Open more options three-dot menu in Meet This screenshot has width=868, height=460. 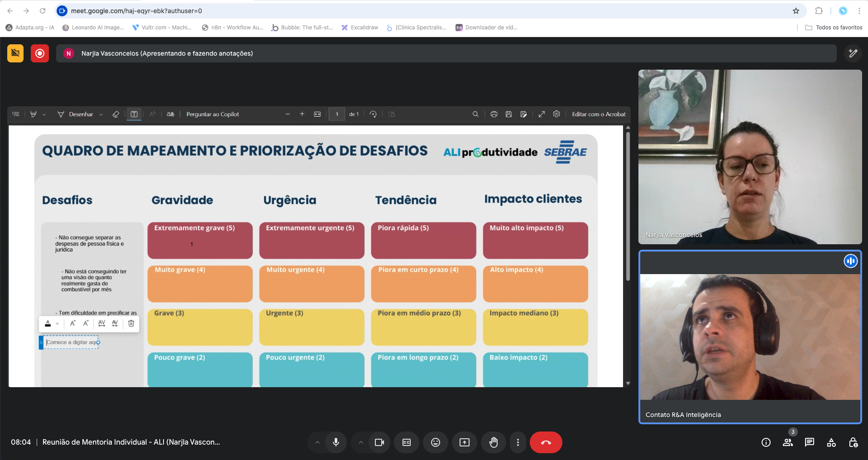click(518, 442)
